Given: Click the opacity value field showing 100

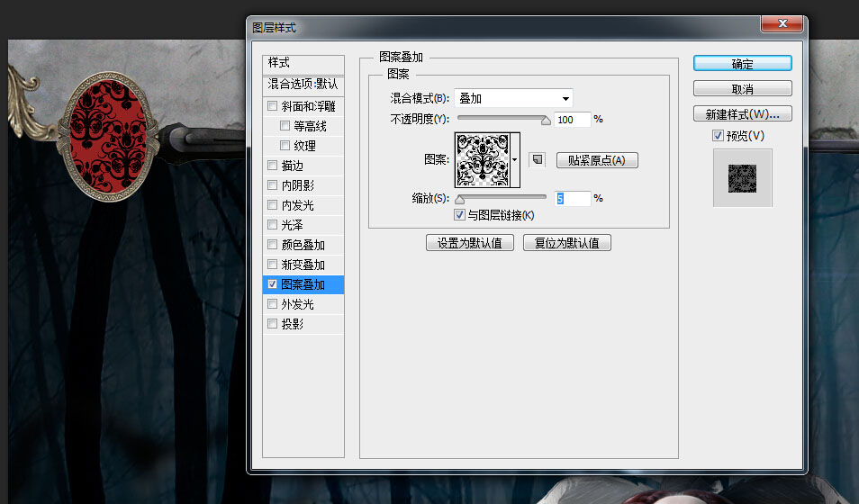Looking at the screenshot, I should (573, 120).
